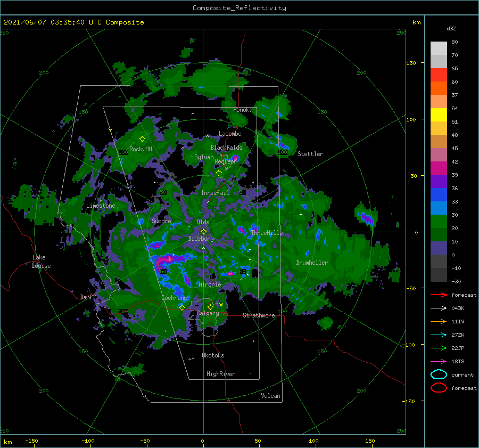Click the Didsbury city label

pos(201,239)
